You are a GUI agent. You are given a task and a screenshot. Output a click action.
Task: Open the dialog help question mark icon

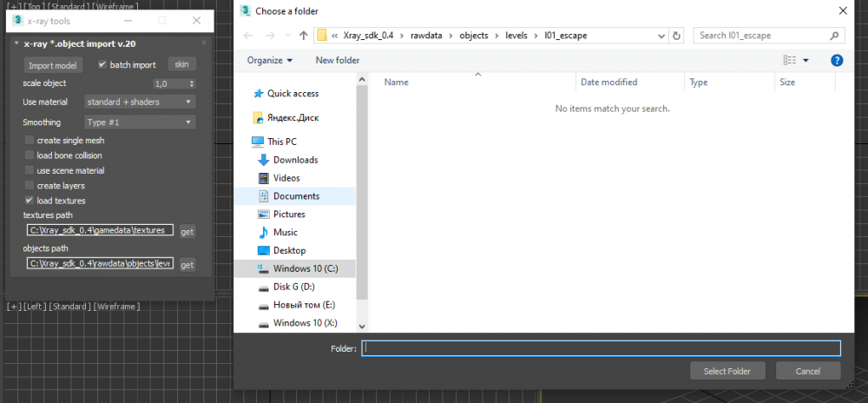837,60
